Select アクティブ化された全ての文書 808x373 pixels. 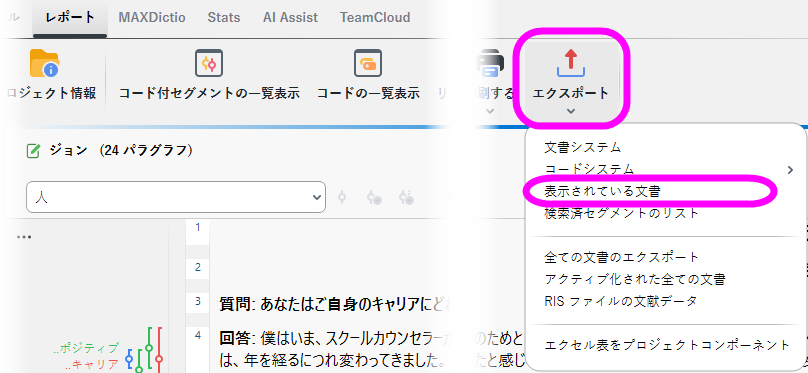[635, 279]
